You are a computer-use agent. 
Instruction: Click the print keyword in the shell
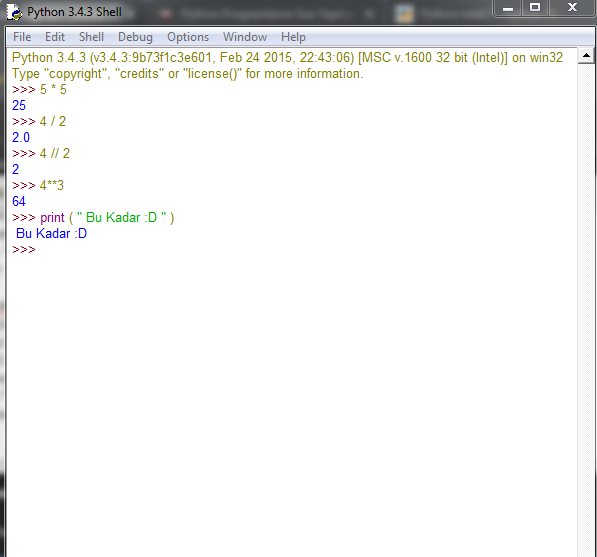[52, 218]
